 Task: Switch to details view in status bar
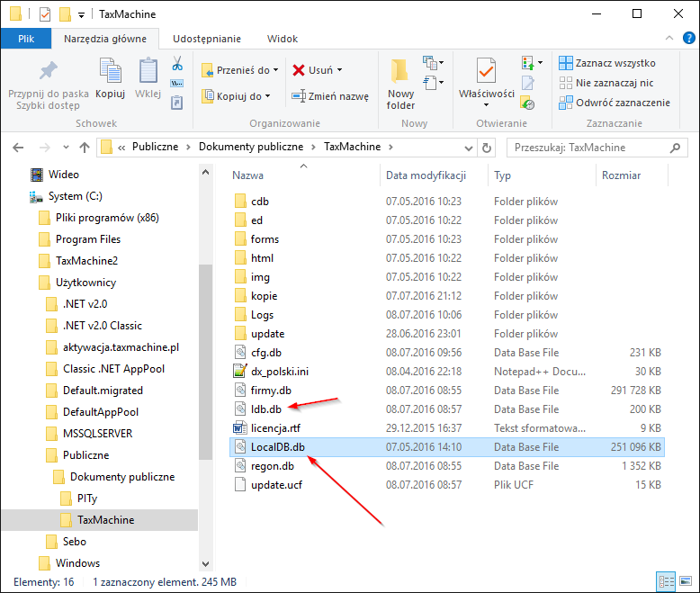point(667,582)
